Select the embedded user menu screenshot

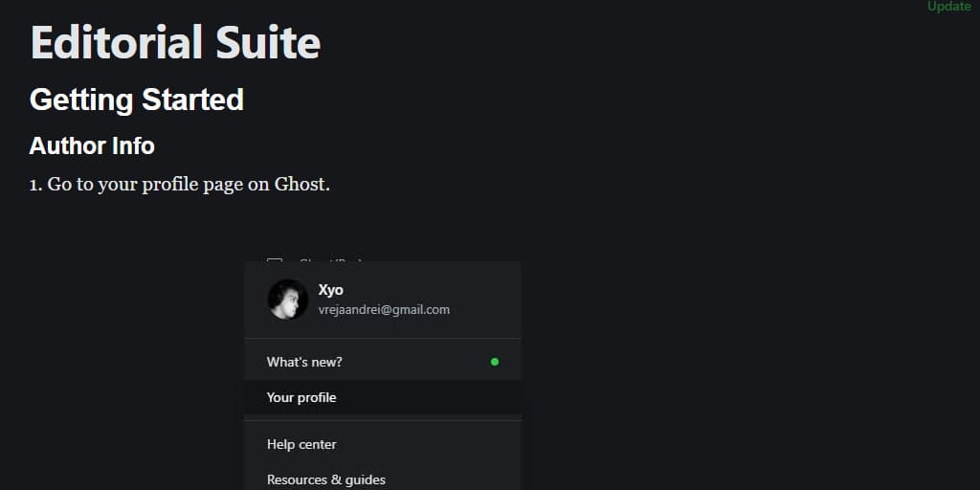(x=383, y=374)
